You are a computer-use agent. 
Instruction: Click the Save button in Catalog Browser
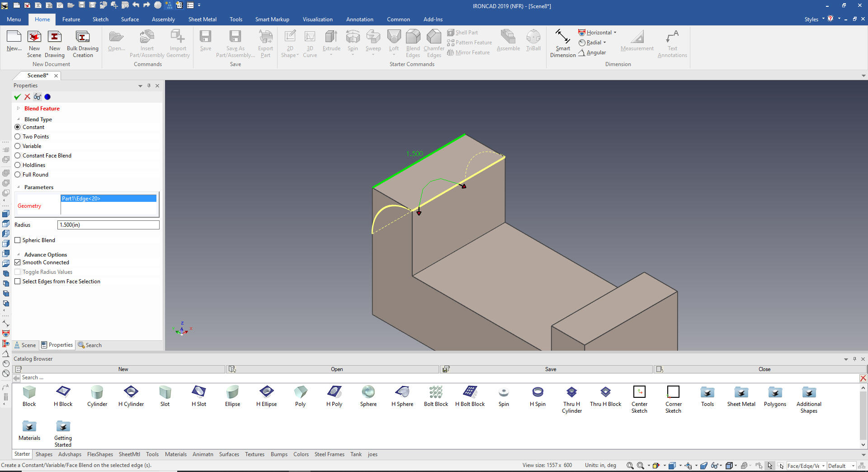click(x=550, y=369)
